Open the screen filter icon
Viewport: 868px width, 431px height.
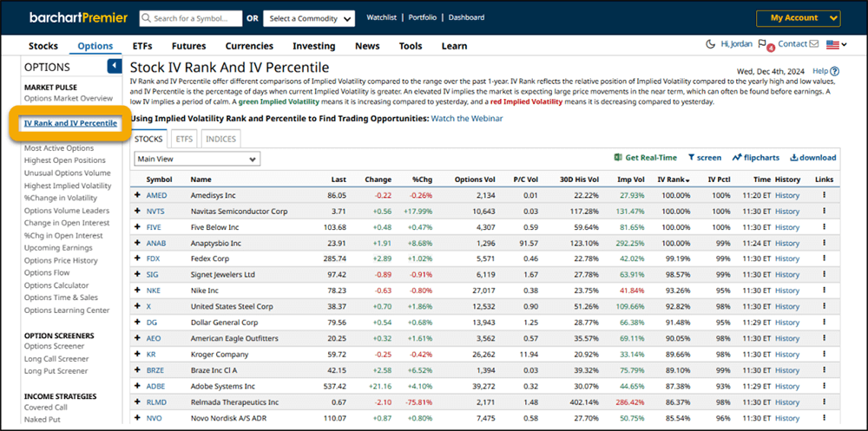692,158
